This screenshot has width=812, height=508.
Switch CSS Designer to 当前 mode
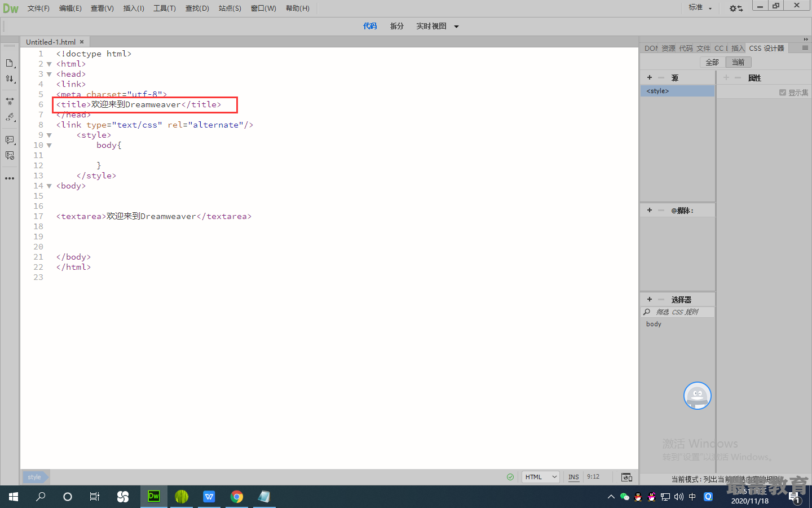click(738, 63)
